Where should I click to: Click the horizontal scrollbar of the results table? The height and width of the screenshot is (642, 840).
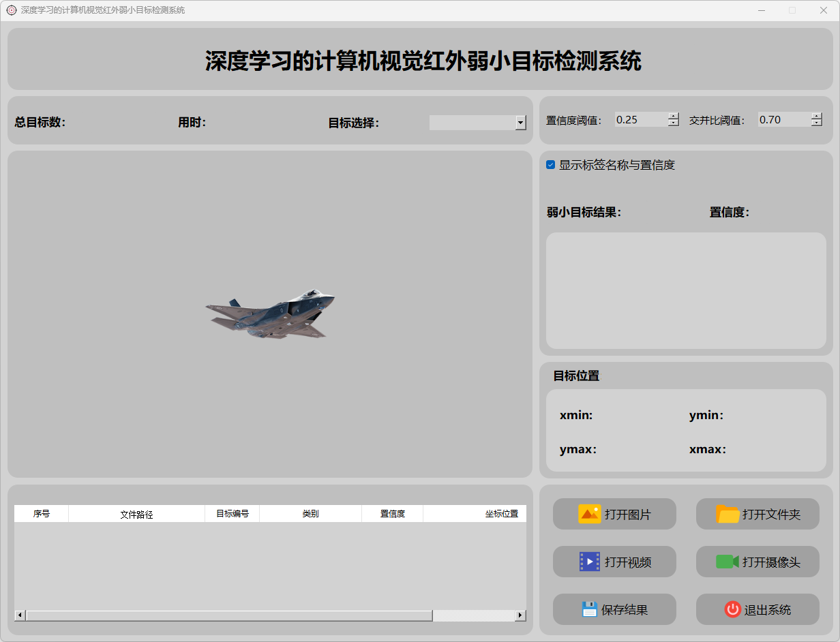[229, 615]
